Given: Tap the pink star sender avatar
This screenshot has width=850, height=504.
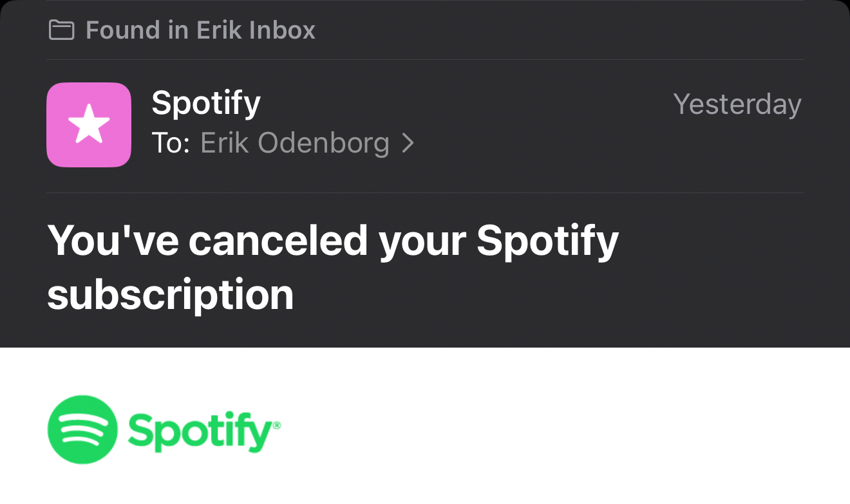Looking at the screenshot, I should pyautogui.click(x=89, y=125).
